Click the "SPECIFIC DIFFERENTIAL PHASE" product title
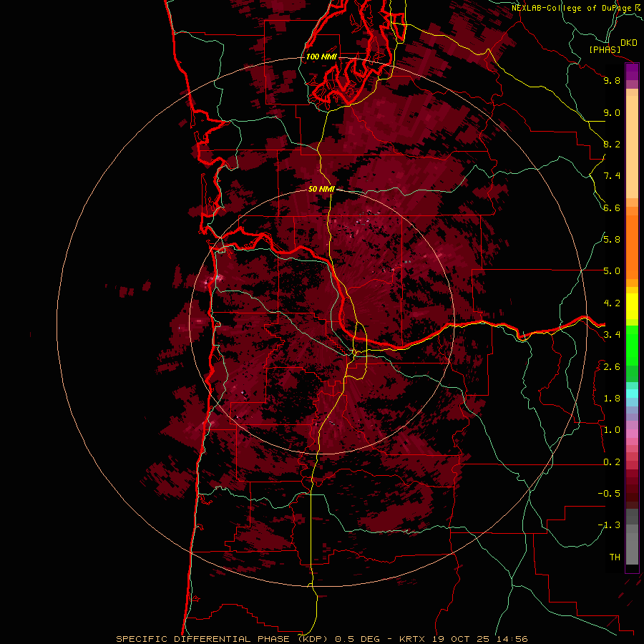The width and height of the screenshot is (644, 644). click(204, 639)
